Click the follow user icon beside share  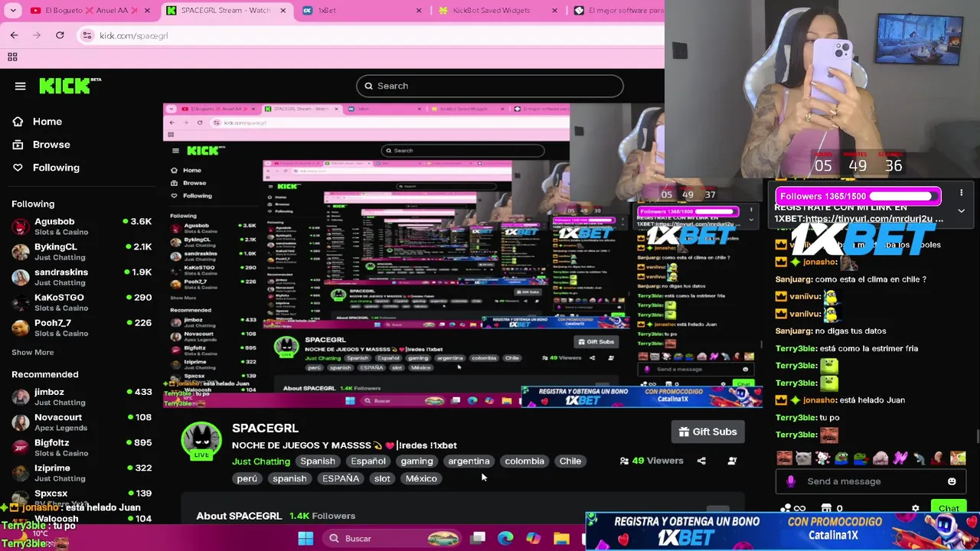coord(732,461)
